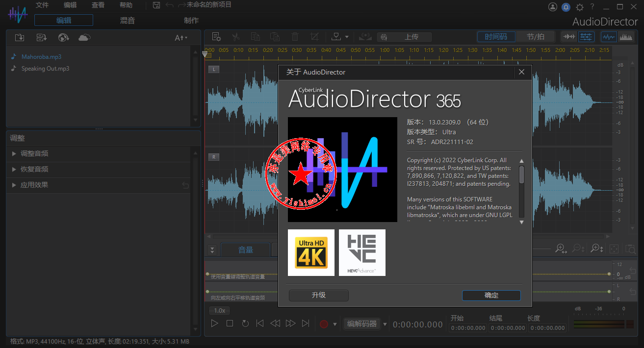This screenshot has width=644, height=348.
Task: Open the 1.0x playback speed selector
Action: (x=220, y=311)
